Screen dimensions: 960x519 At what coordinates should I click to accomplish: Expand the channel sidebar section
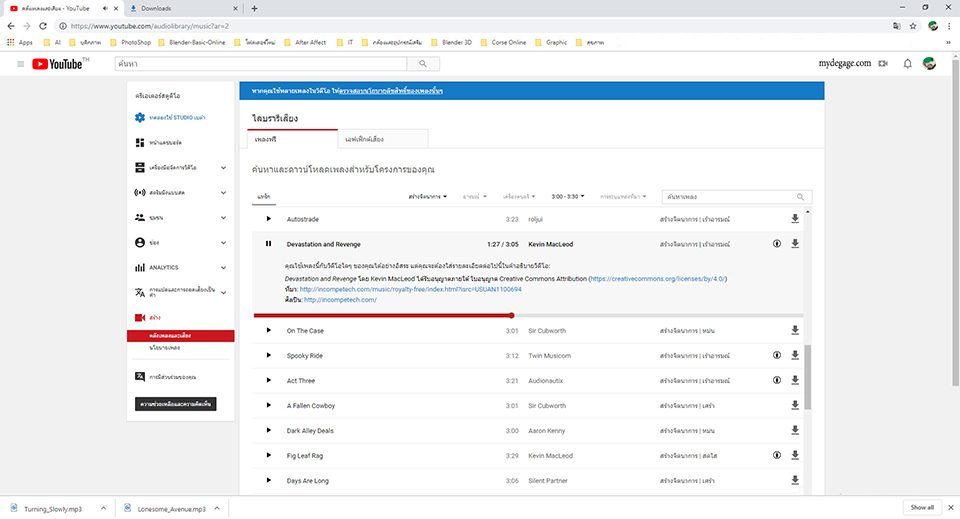(223, 243)
